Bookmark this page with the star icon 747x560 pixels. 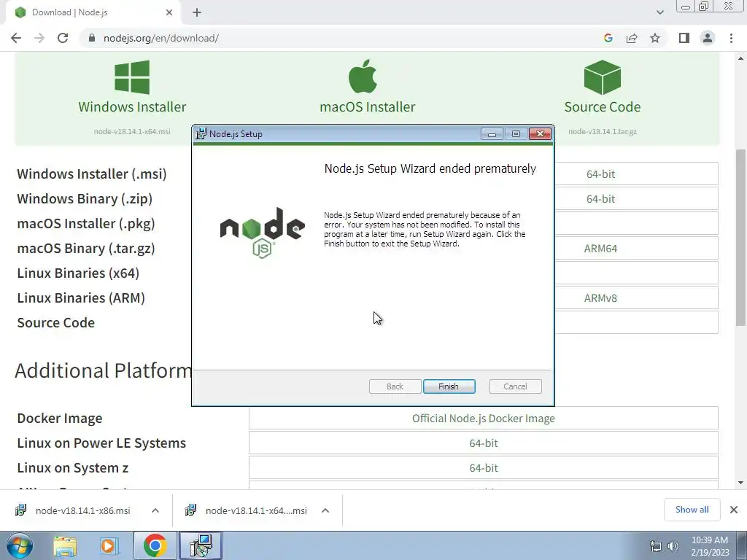655,38
